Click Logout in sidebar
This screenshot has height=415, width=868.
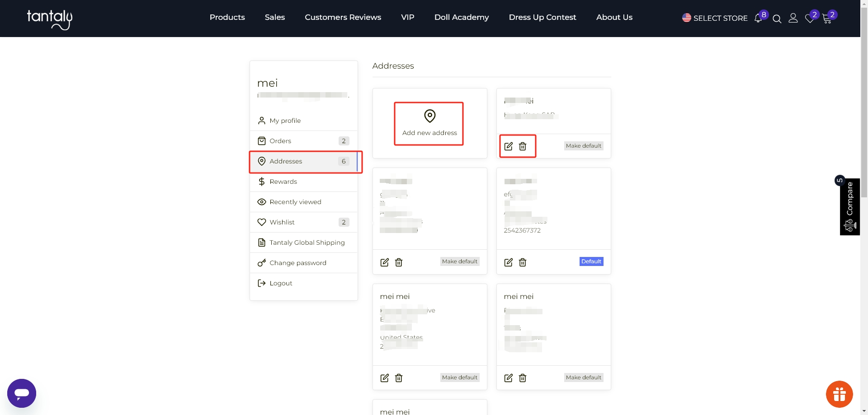tap(304, 283)
